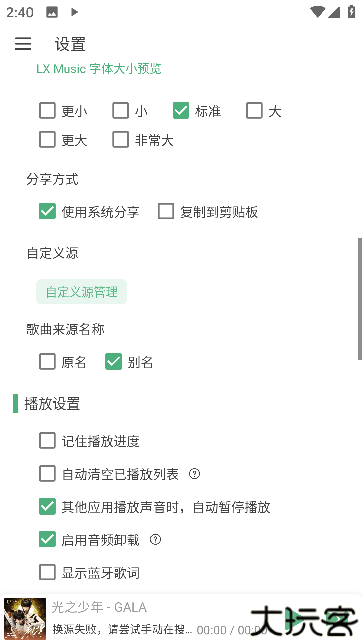Tap the help icon beside 自动清空已播放列表

click(194, 474)
